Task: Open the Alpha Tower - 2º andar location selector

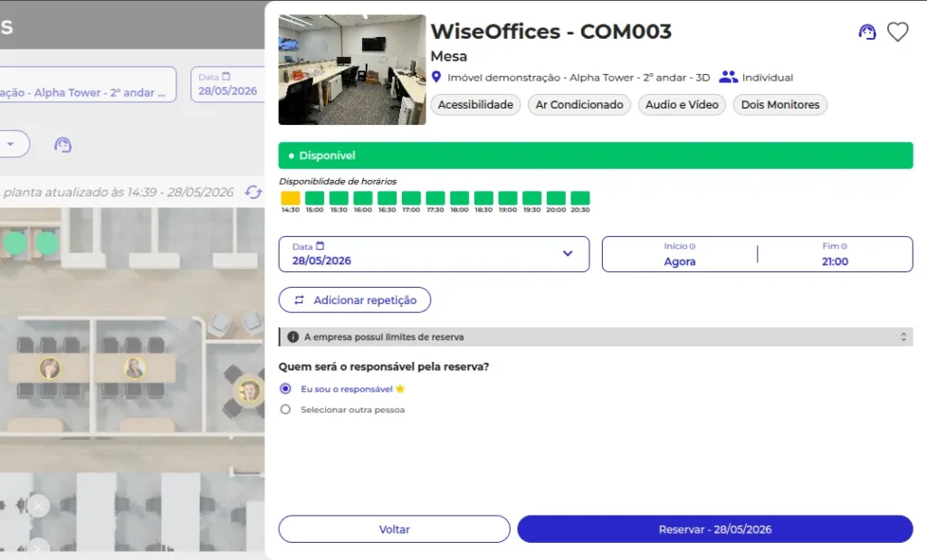Action: coord(88,84)
